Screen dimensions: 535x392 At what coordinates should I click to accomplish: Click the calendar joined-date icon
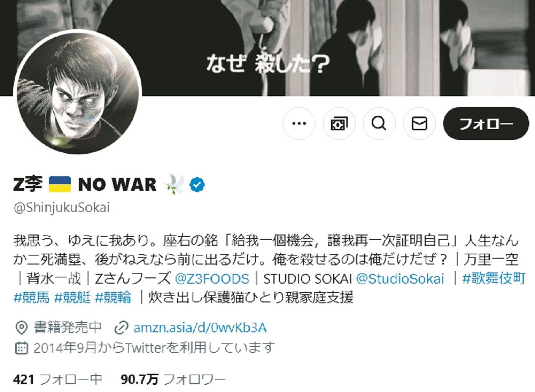click(x=21, y=347)
